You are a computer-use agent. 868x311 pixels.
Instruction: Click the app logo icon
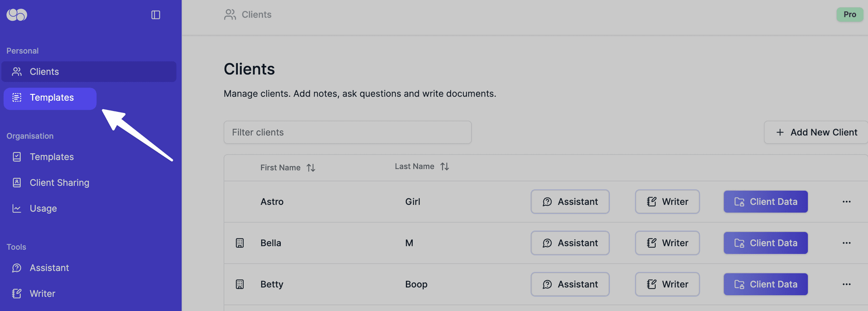[17, 15]
